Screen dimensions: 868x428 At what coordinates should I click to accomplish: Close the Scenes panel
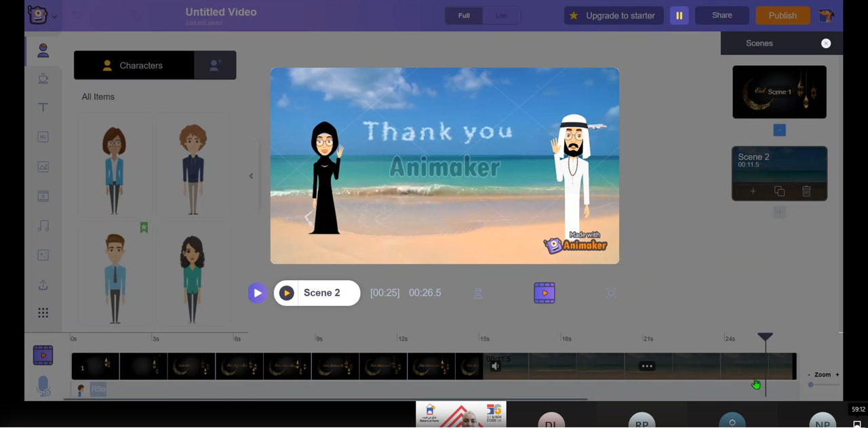(826, 43)
